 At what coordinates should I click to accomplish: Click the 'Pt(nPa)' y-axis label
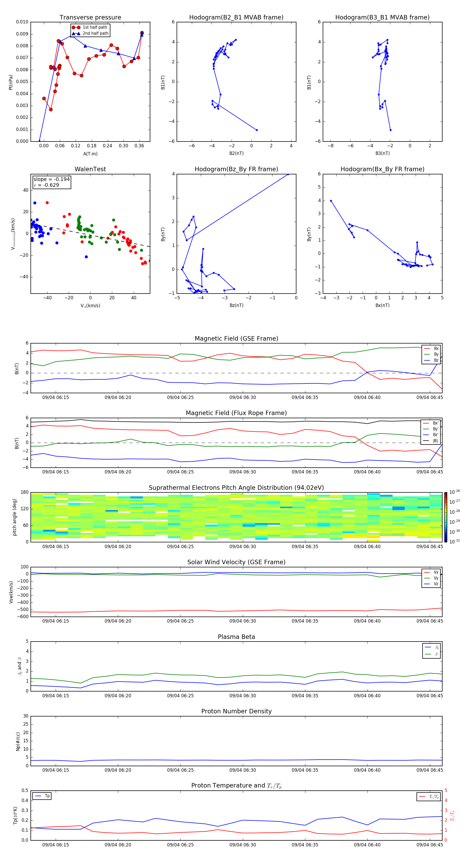click(x=11, y=82)
